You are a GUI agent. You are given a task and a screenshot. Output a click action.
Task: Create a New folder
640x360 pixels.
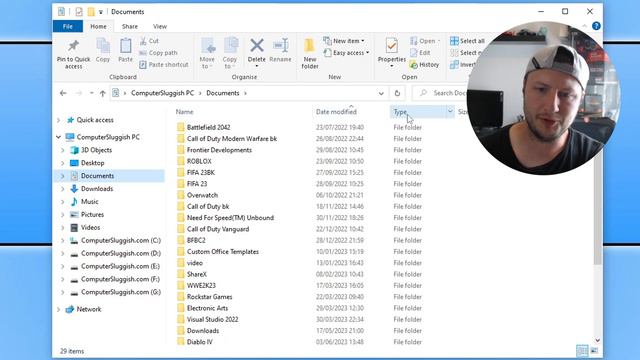point(310,53)
